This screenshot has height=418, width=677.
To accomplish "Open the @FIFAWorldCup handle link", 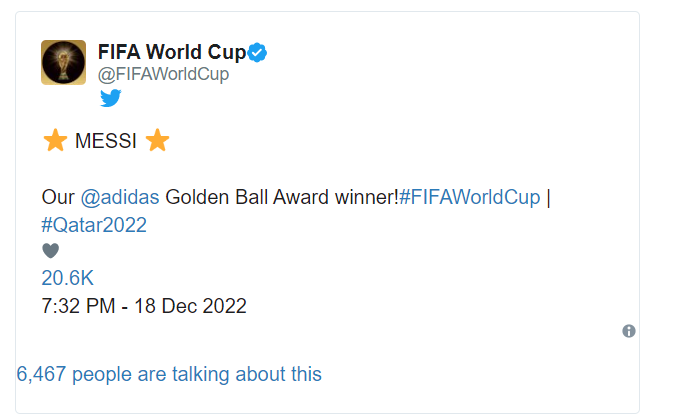I will click(x=164, y=74).
